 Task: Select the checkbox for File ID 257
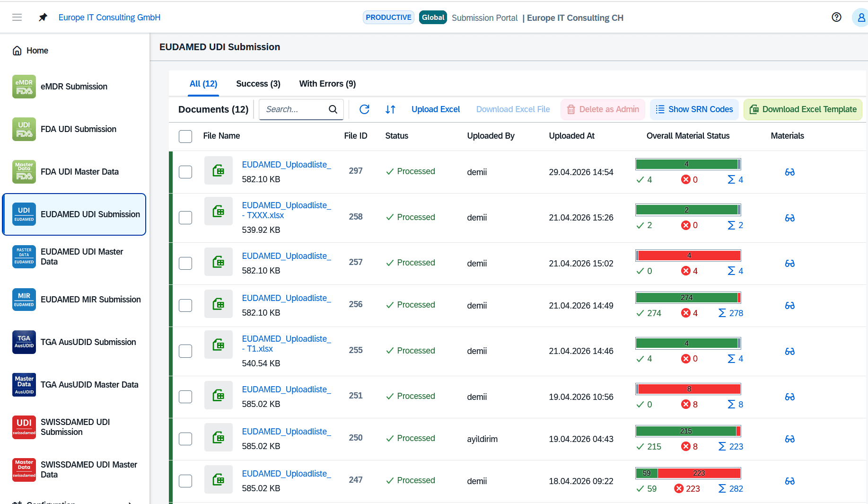coord(185,263)
